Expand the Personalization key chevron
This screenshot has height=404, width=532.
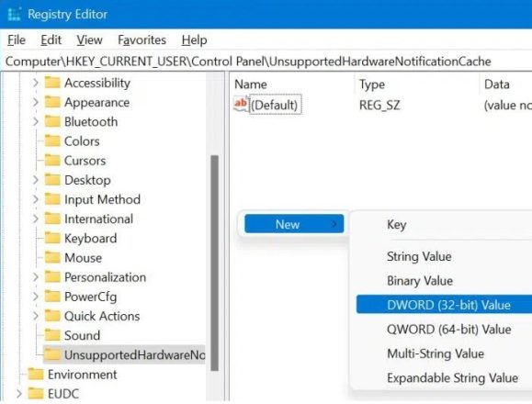[x=35, y=277]
